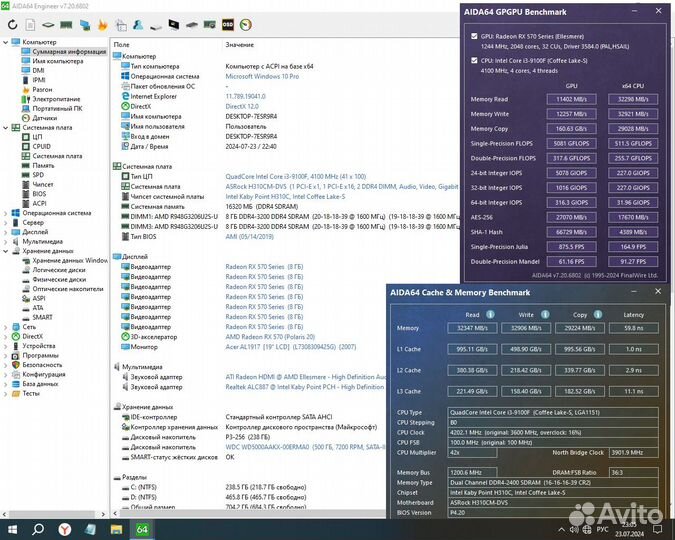Click the left tree horizontal scrollbar

(x=52, y=514)
